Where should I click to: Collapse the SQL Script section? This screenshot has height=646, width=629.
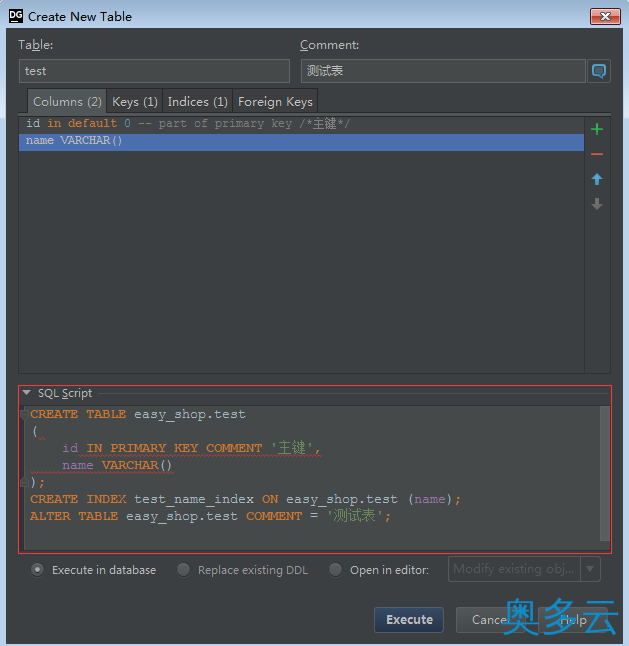pos(27,393)
